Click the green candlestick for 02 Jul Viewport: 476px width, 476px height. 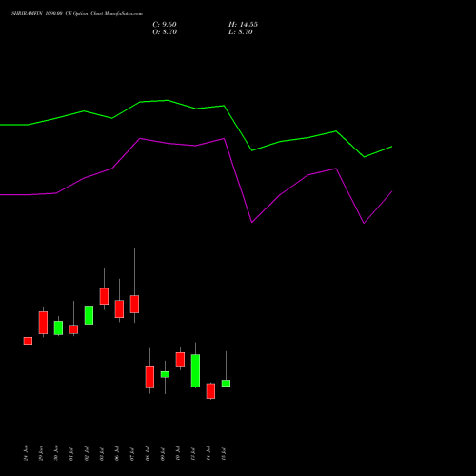click(x=89, y=315)
